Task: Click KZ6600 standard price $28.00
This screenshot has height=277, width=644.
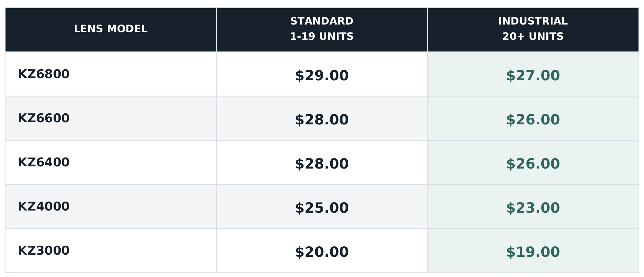Action: click(322, 120)
